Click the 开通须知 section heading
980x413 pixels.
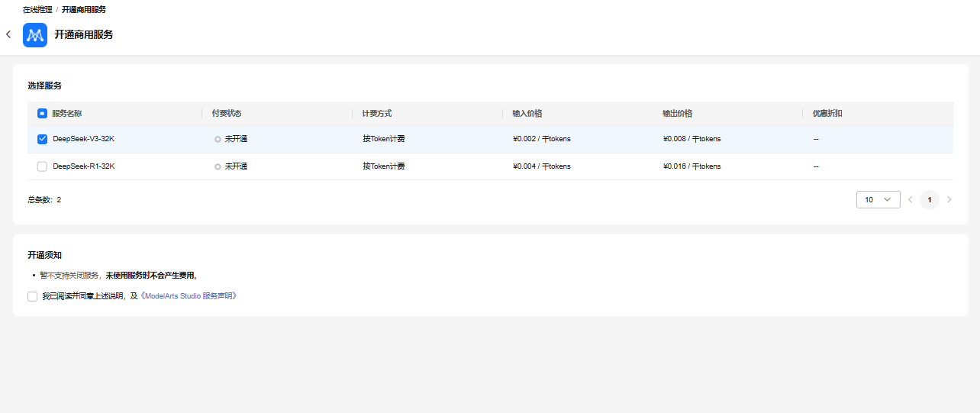point(44,255)
